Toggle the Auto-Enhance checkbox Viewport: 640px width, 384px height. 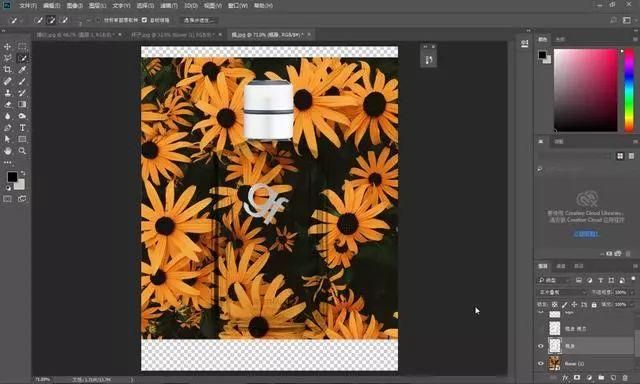(x=144, y=20)
